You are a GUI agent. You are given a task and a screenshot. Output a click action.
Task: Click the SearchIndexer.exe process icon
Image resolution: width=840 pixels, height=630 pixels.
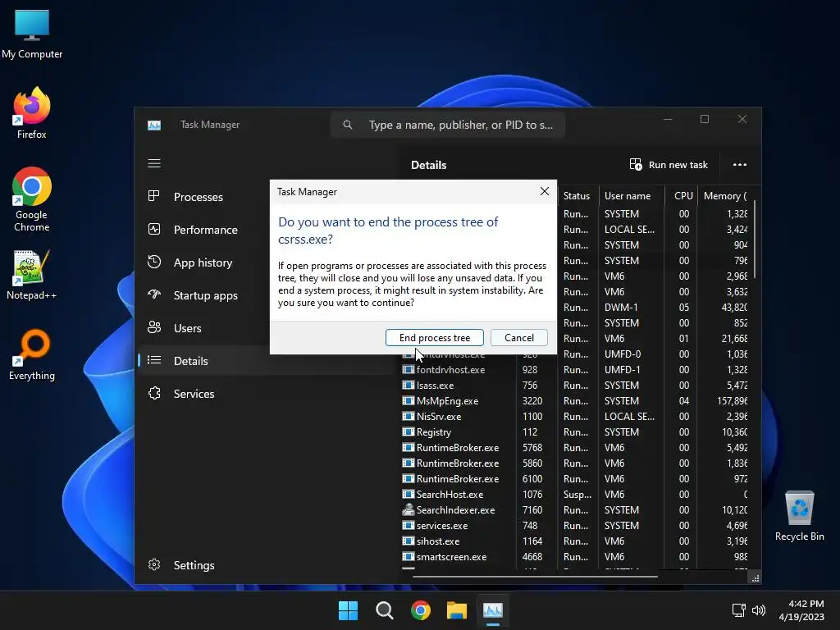coord(409,510)
